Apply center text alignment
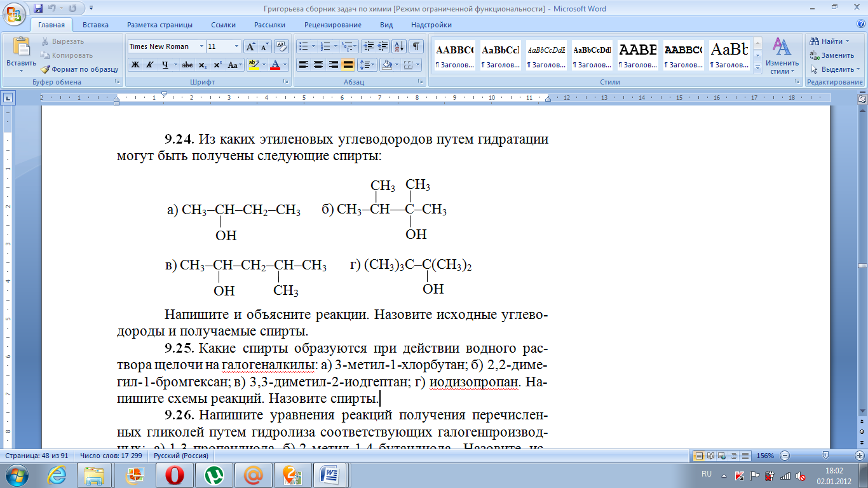 318,65
